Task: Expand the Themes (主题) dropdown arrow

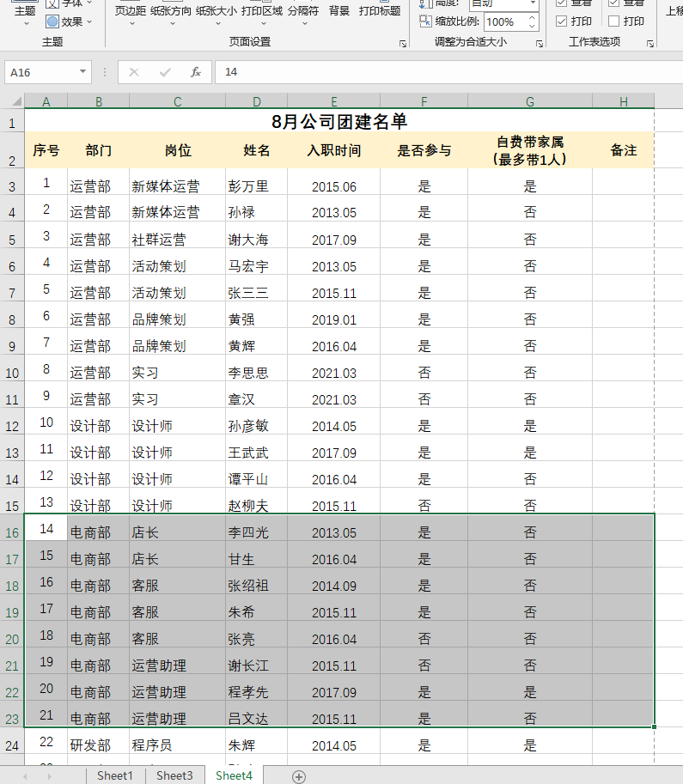Action: (26, 23)
